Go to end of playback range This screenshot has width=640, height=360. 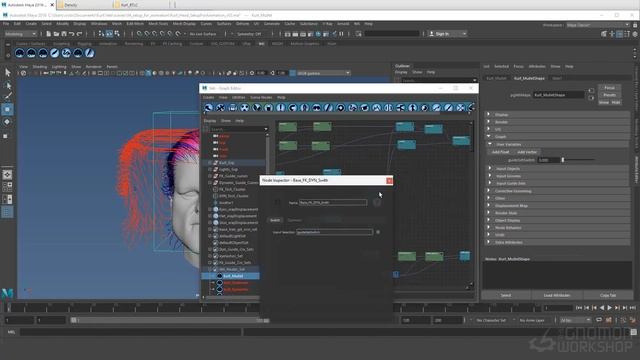coord(632,308)
